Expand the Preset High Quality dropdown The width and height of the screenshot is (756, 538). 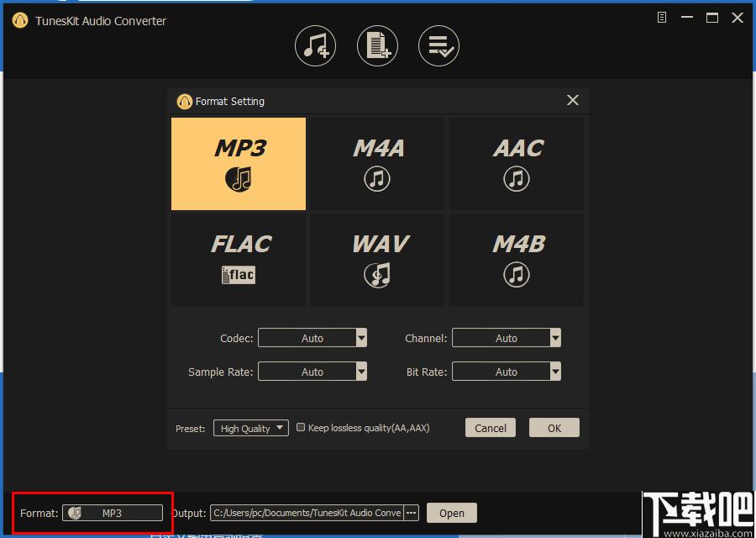[251, 428]
